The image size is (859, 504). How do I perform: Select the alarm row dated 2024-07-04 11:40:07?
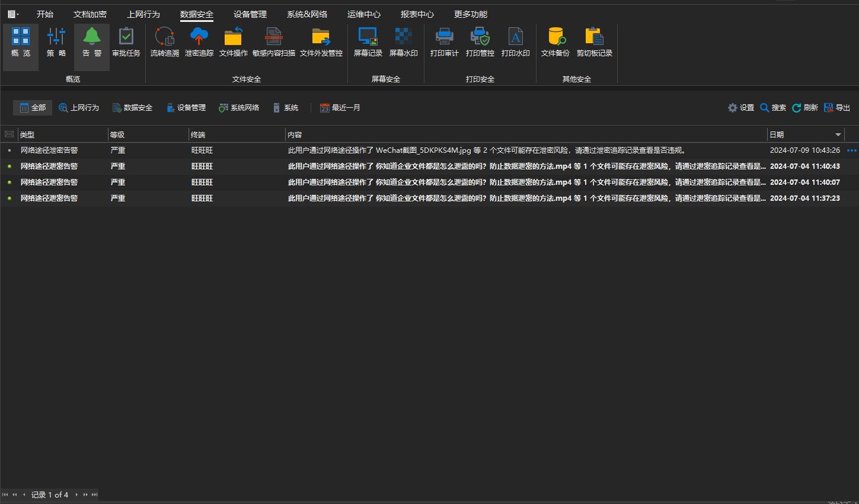[429, 182]
